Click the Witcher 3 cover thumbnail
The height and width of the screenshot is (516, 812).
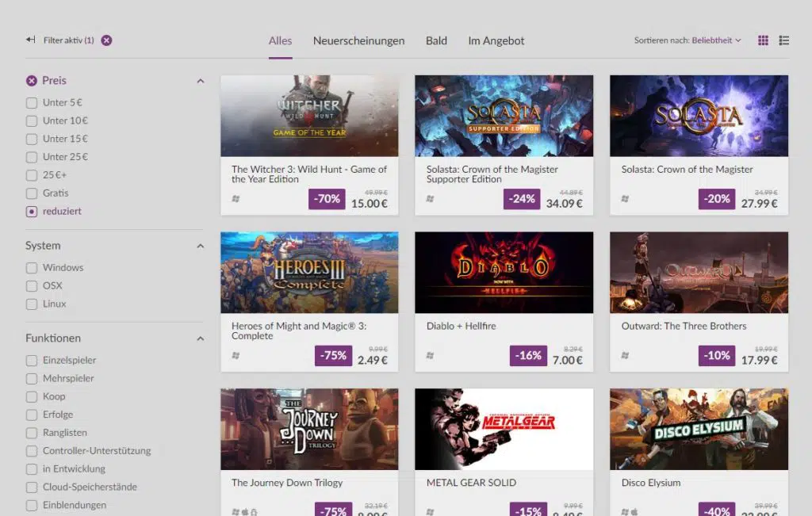[x=310, y=116]
